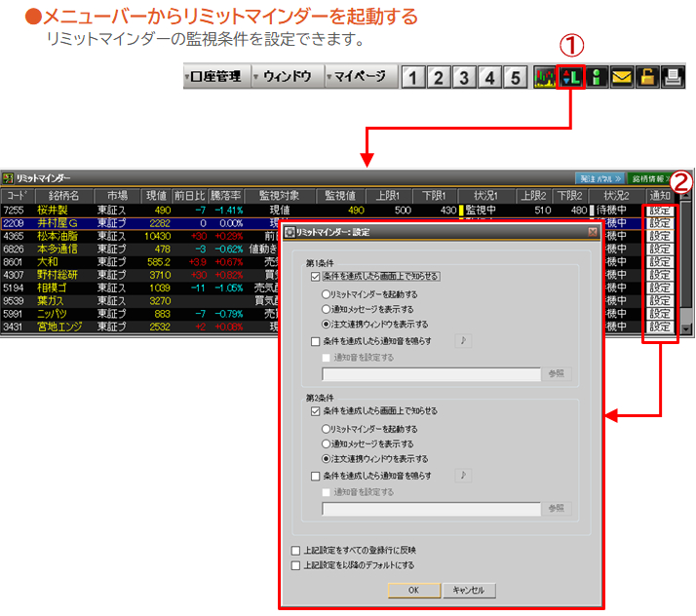Click the scroll down arrow of Limit Minder list

click(686, 329)
